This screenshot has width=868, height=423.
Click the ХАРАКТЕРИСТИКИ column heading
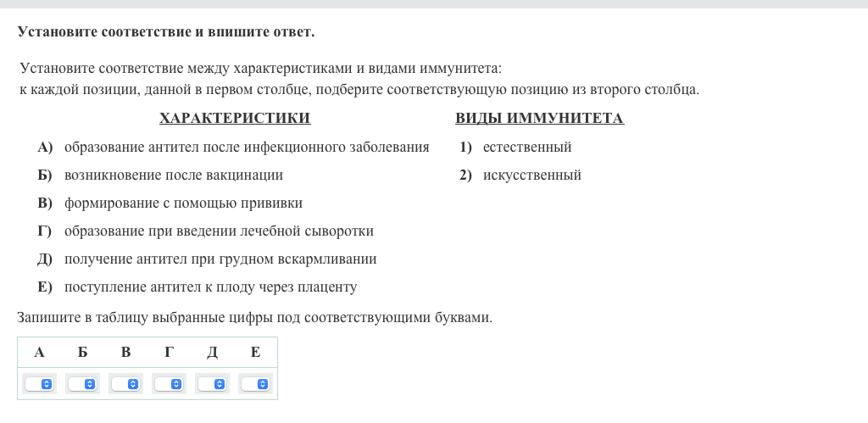(235, 119)
